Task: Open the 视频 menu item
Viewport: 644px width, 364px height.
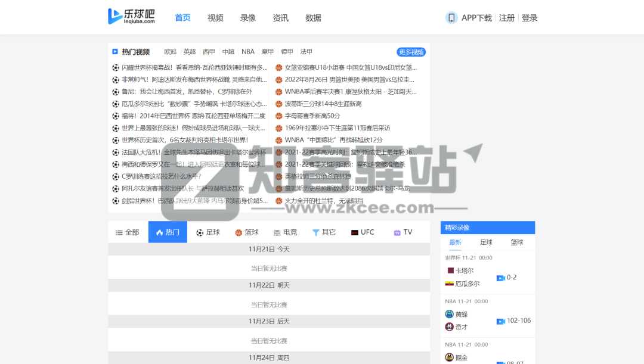Action: pyautogui.click(x=215, y=18)
